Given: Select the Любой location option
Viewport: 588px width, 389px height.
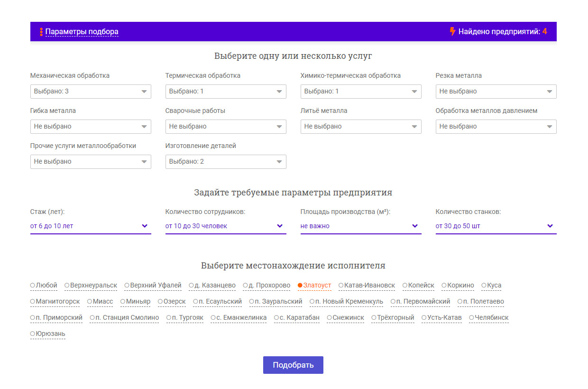Looking at the screenshot, I should pyautogui.click(x=44, y=286).
